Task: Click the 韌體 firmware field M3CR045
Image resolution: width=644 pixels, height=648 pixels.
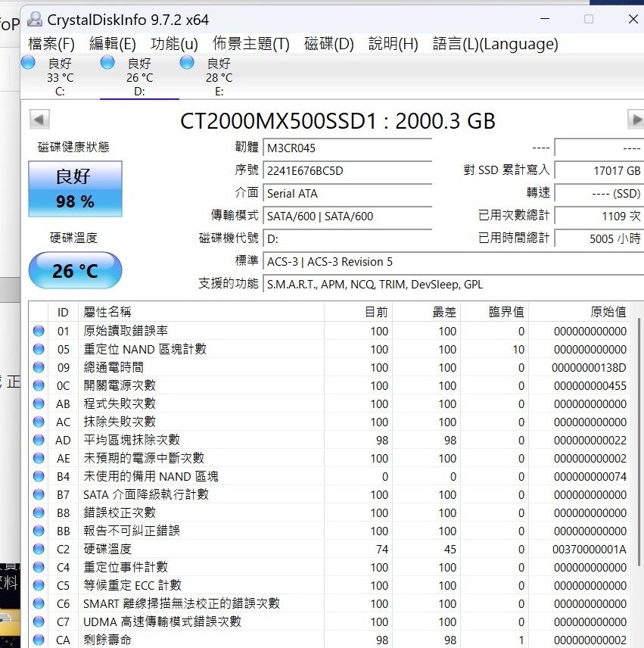Action: pyautogui.click(x=347, y=148)
